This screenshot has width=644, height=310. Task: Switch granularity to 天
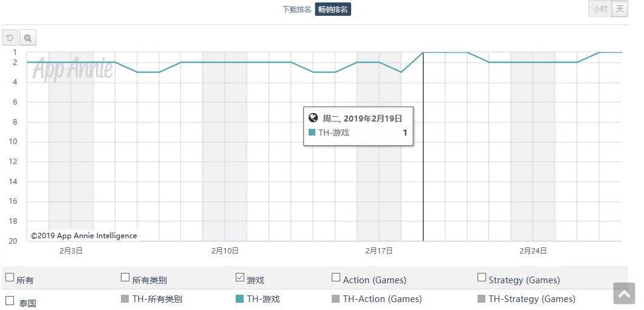(x=619, y=9)
